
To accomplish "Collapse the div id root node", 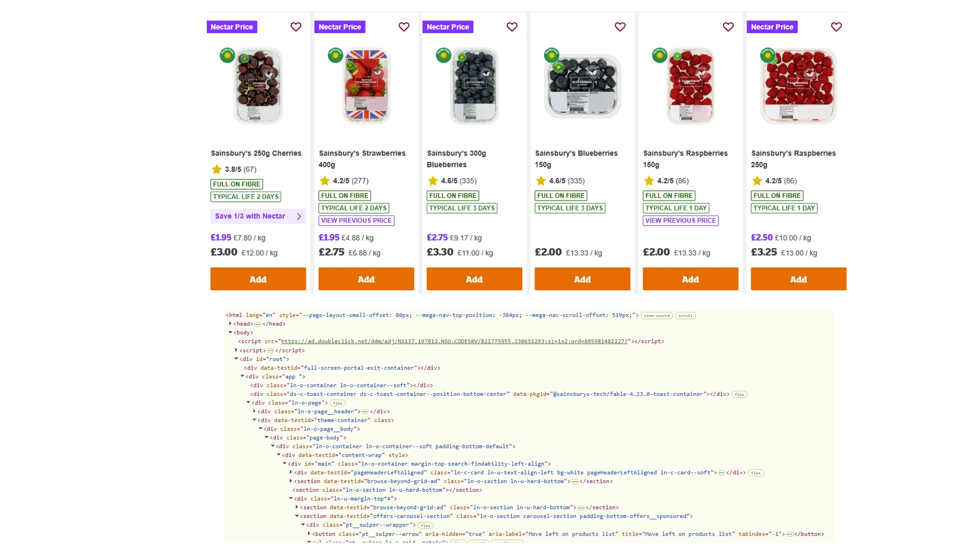I will pos(236,359).
